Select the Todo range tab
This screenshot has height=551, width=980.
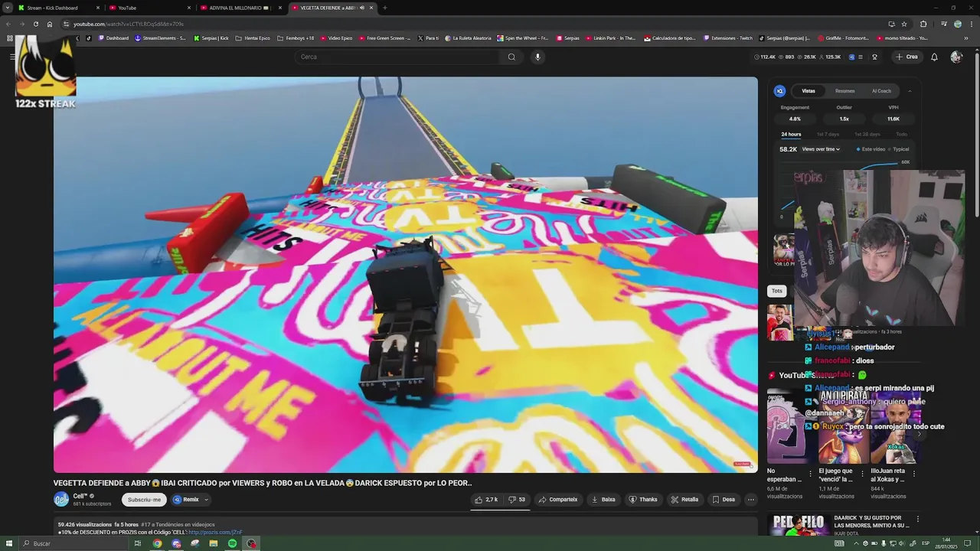(x=902, y=135)
